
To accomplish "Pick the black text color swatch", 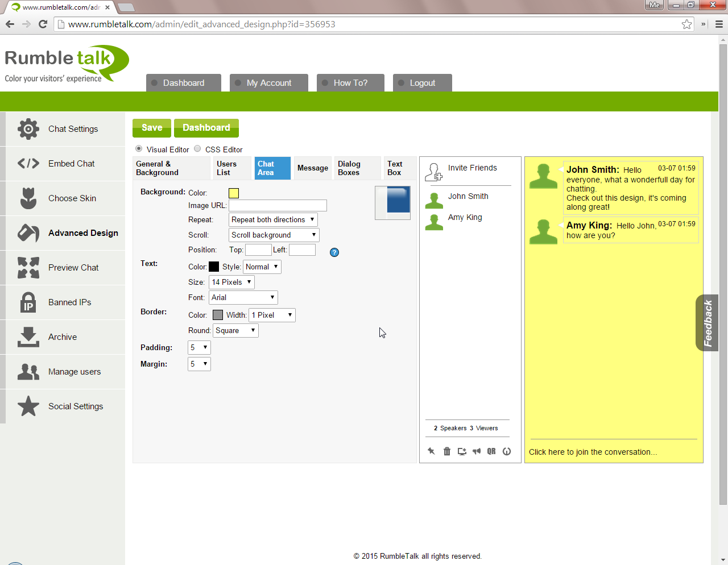I will [x=214, y=267].
